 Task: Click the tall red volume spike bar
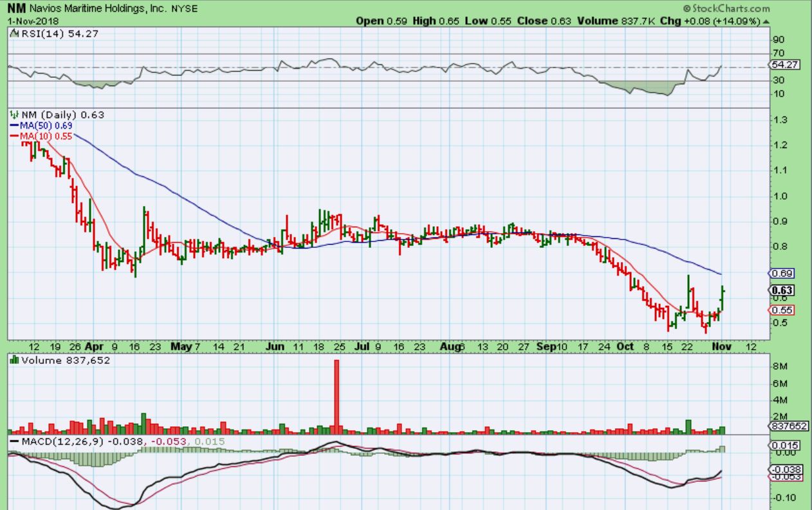[336, 393]
